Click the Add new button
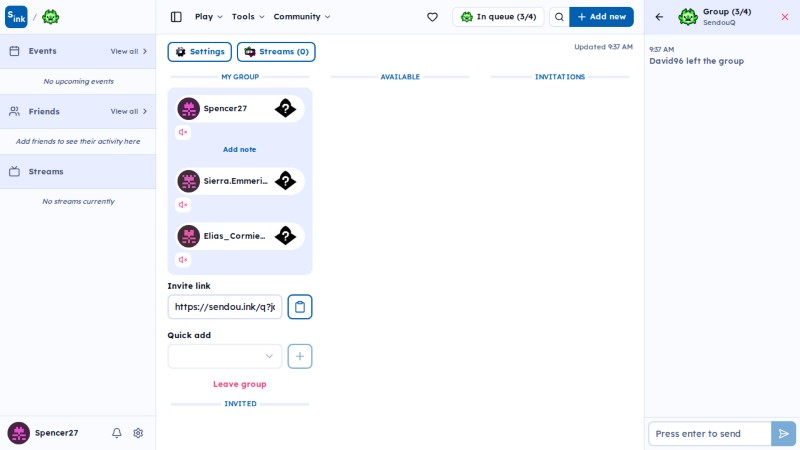This screenshot has width=800, height=450. pyautogui.click(x=602, y=17)
